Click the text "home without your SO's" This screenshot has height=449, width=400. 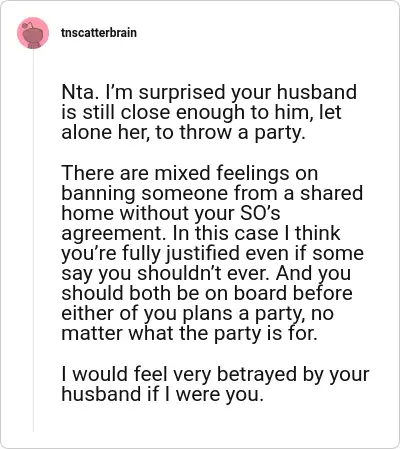point(171,213)
